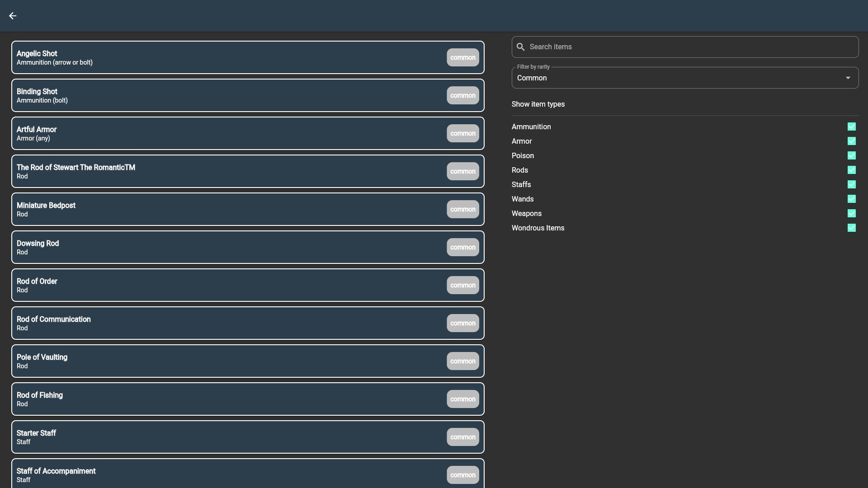Screen dimensions: 868x488
Task: Uncheck the Rods item type
Action: 851,170
